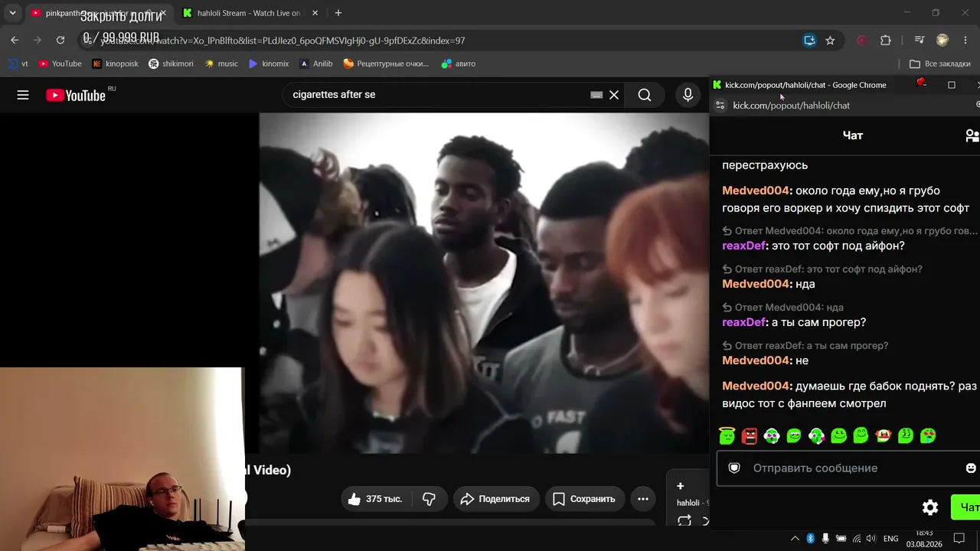
Task: Show hidden system tray icons
Action: 795,539
